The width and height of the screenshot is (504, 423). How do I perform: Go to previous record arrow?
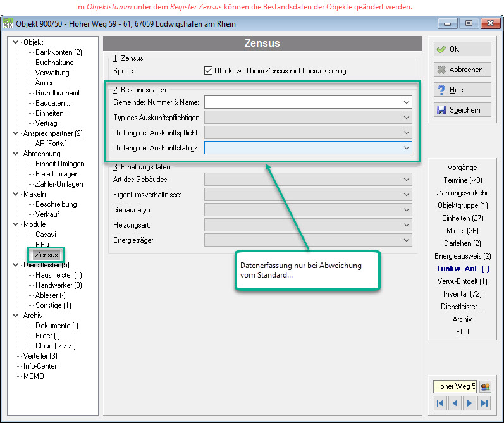tap(455, 403)
